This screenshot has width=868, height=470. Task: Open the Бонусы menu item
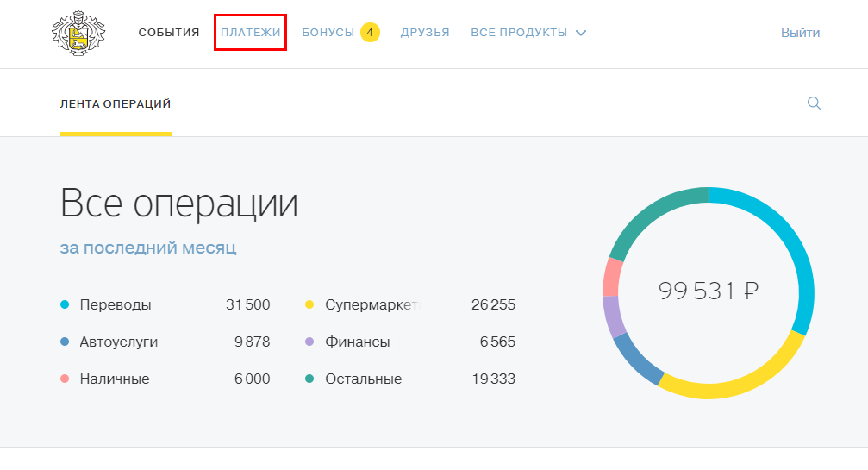[328, 33]
